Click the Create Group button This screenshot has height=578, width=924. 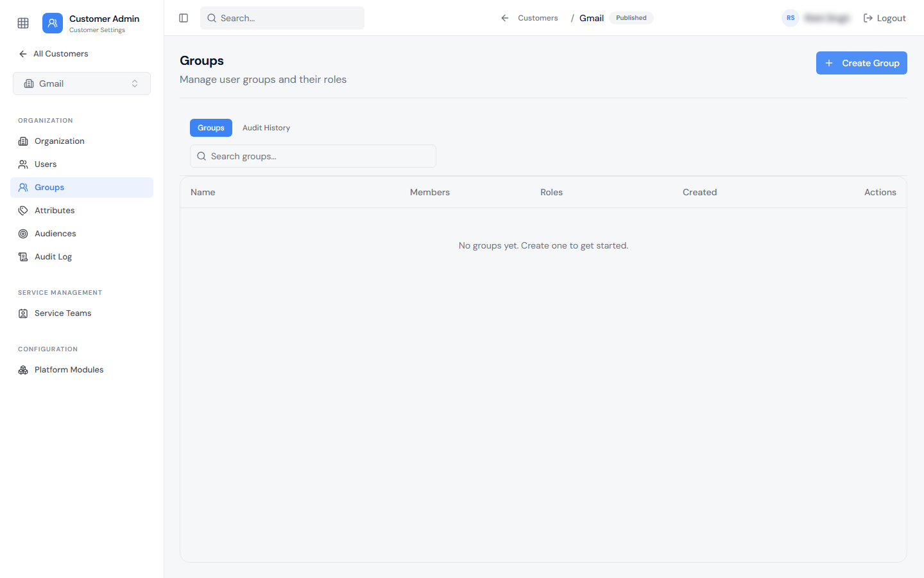pyautogui.click(x=861, y=63)
